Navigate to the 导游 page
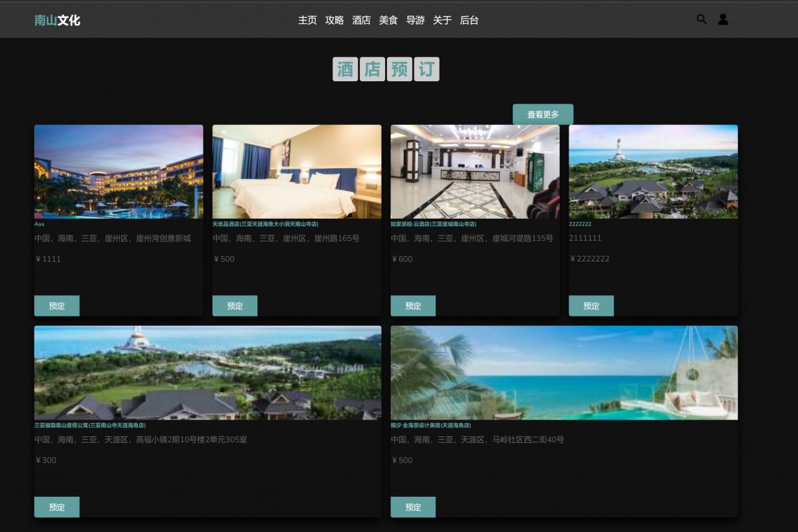 pos(415,20)
